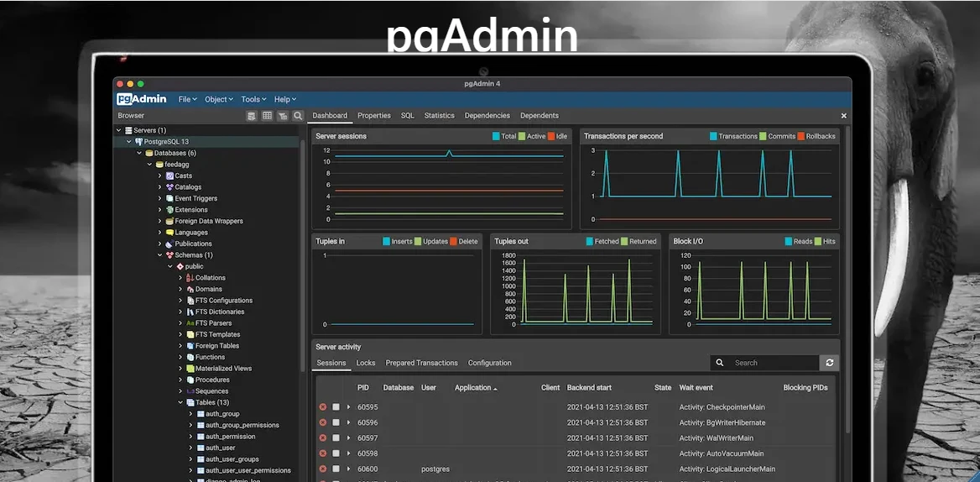980x482 pixels.
Task: Click the Collations node icon
Action: pos(190,278)
